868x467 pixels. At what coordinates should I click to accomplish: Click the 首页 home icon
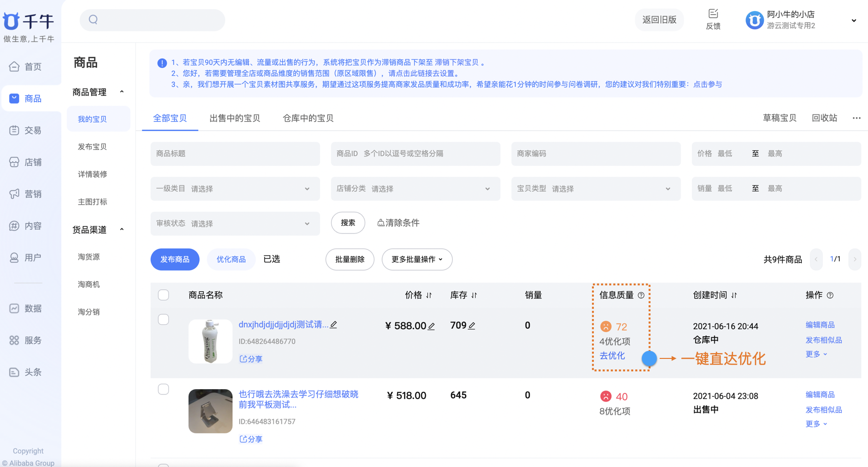tap(14, 67)
